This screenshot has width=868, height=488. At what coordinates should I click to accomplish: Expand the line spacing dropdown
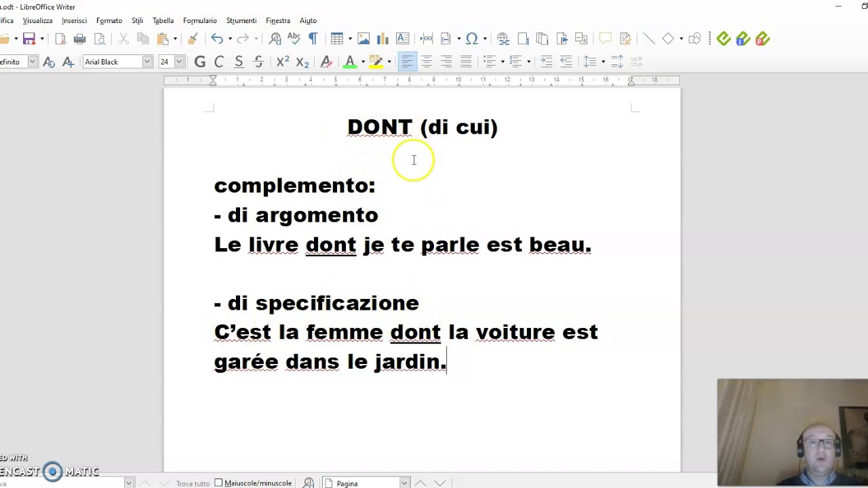[x=603, y=62]
